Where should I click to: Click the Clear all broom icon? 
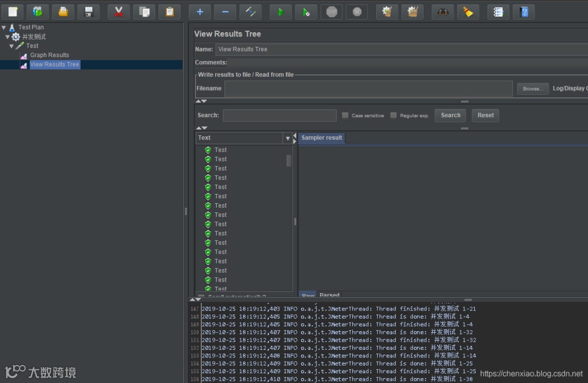click(x=413, y=12)
